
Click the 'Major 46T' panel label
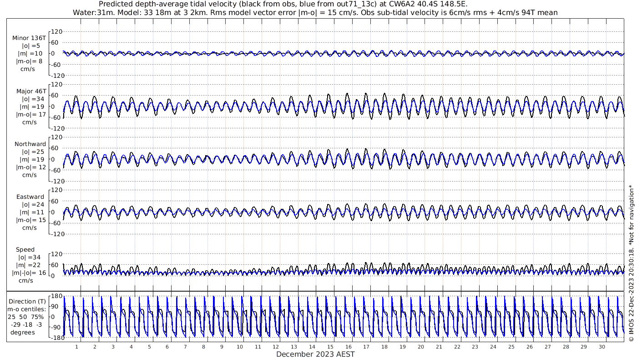click(30, 91)
